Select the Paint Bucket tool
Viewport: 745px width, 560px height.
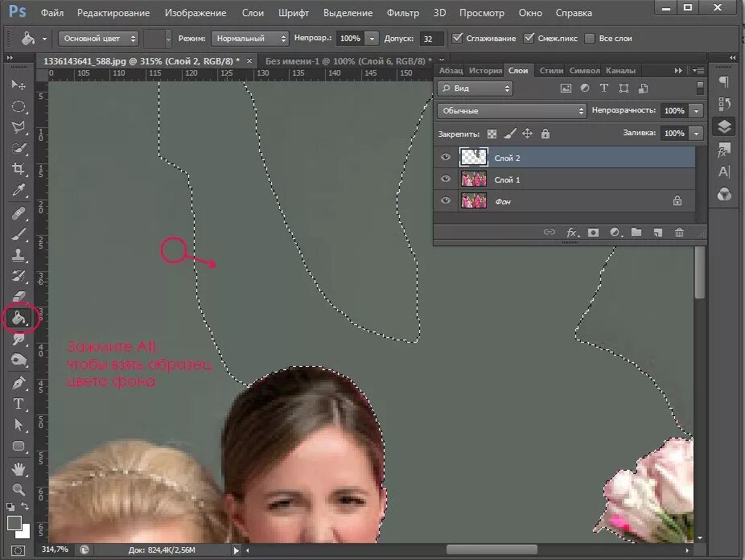pyautogui.click(x=18, y=318)
